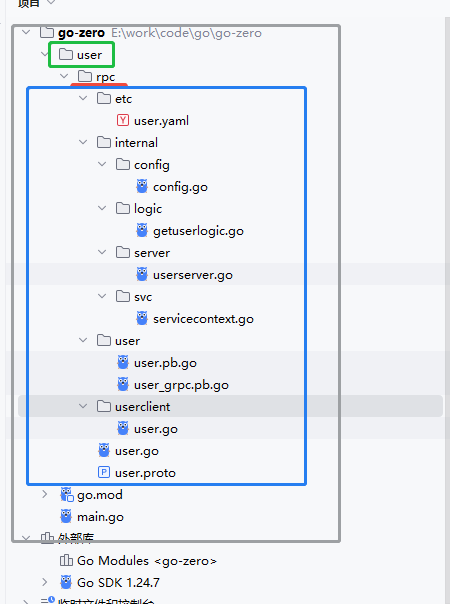The height and width of the screenshot is (604, 450).
Task: Select the go-zero project root label
Action: (x=81, y=33)
